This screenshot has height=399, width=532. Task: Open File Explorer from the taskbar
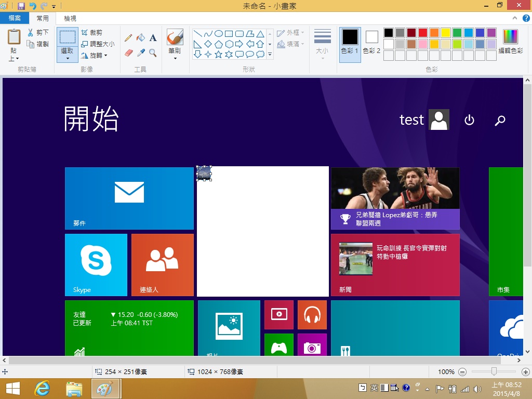(74, 389)
